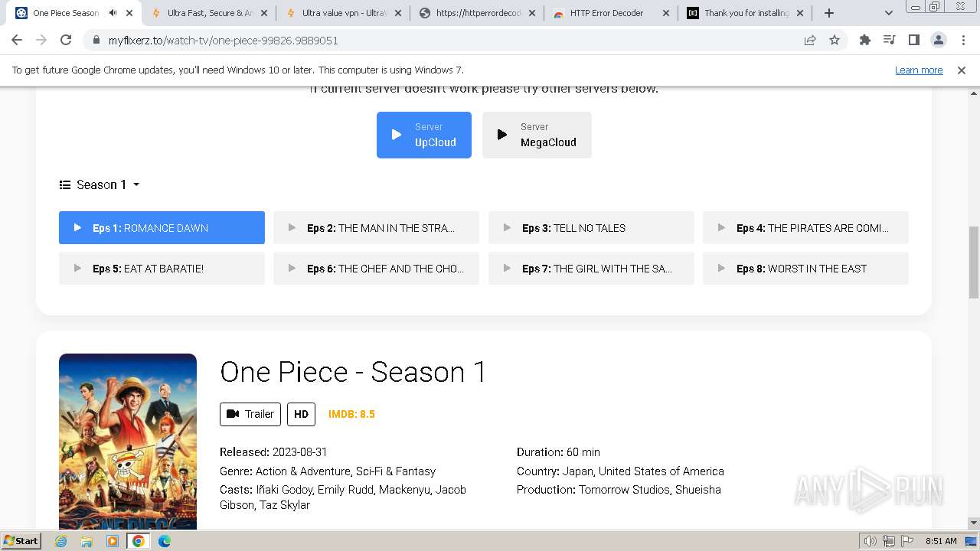Open the Windows Start menu
Viewport: 980px width, 551px height.
[21, 540]
